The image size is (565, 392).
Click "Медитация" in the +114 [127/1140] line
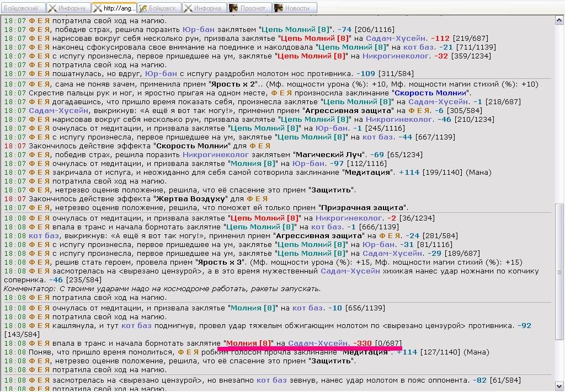(365, 352)
